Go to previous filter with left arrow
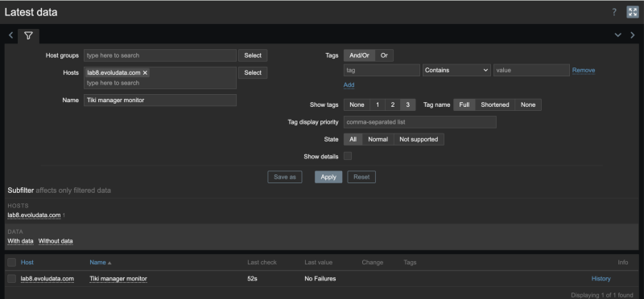 (11, 35)
